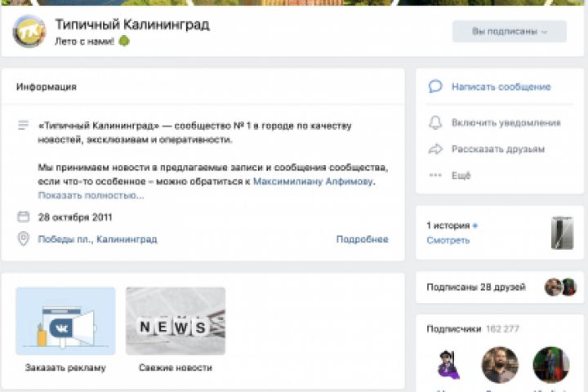Open Максимилиану Алфимову profile link
The width and height of the screenshot is (588, 392).
313,181
